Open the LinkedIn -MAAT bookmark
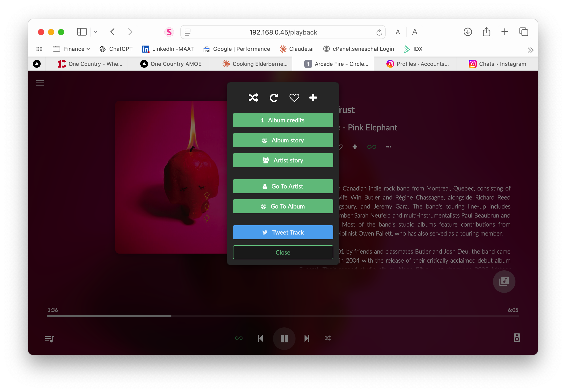 coord(168,49)
